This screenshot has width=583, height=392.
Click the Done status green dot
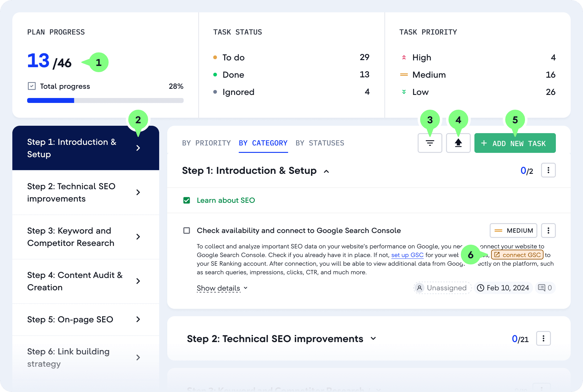pyautogui.click(x=215, y=75)
